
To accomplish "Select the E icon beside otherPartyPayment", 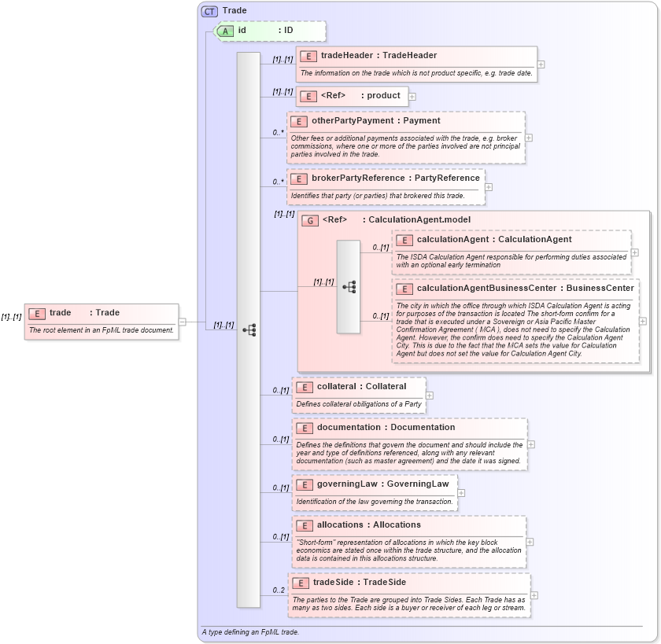I will point(299,121).
